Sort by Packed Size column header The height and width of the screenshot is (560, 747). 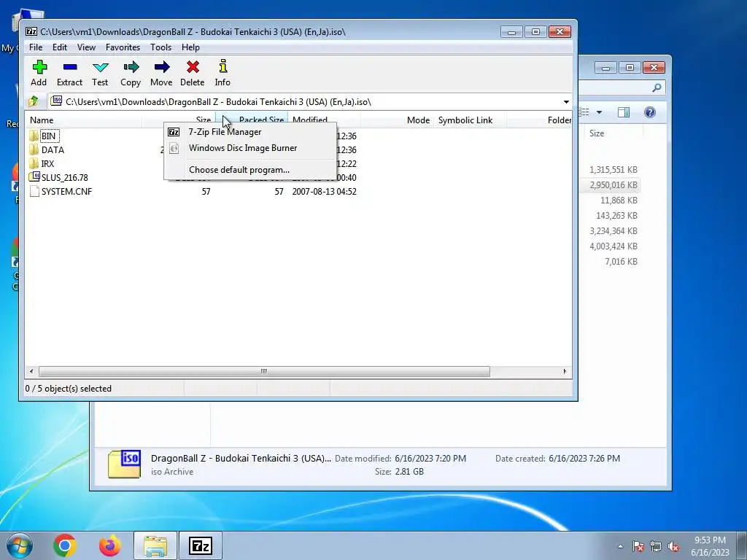tap(252, 119)
